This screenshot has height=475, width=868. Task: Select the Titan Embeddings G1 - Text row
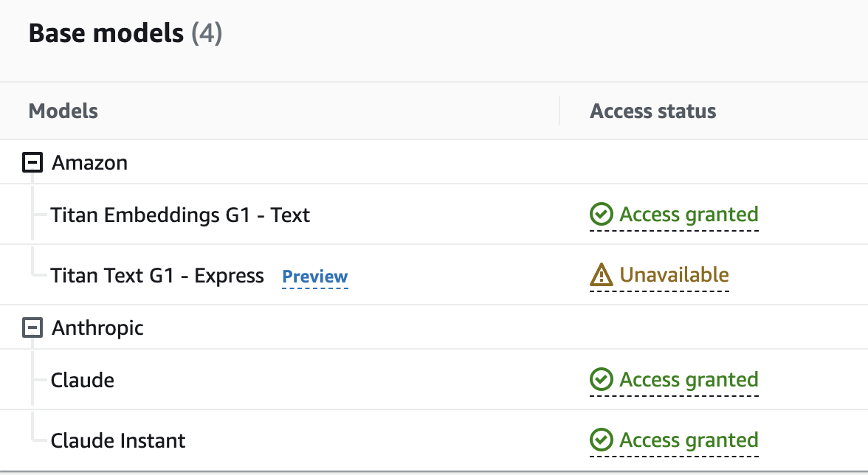point(434,215)
